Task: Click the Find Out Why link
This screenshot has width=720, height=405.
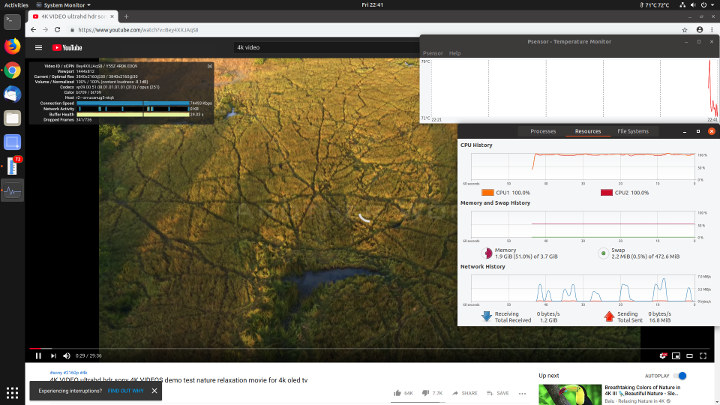Action: tap(126, 392)
